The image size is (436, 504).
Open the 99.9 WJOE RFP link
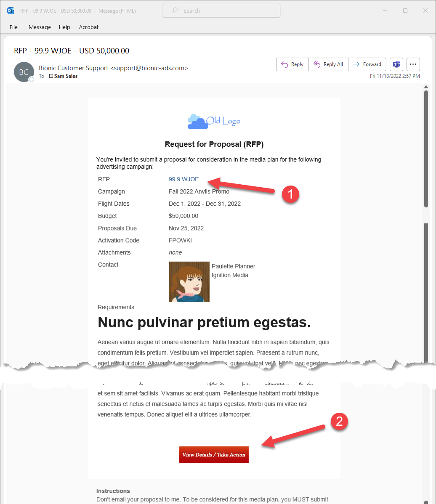[x=183, y=179]
